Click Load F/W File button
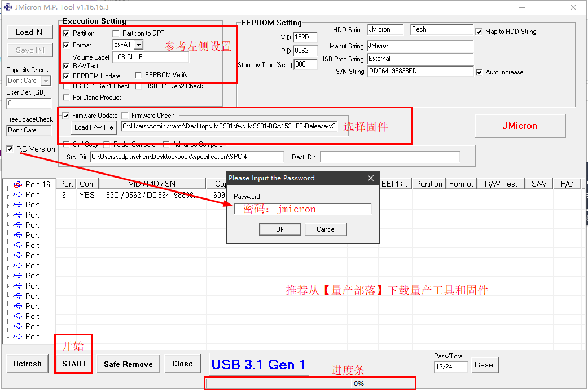The width and height of the screenshot is (588, 390). point(94,127)
